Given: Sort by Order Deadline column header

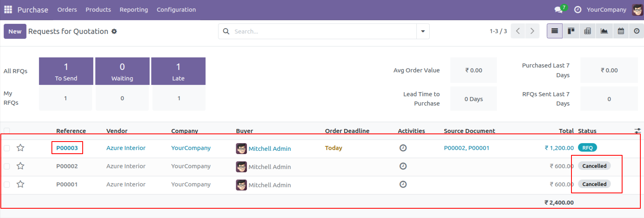Looking at the screenshot, I should pyautogui.click(x=347, y=131).
